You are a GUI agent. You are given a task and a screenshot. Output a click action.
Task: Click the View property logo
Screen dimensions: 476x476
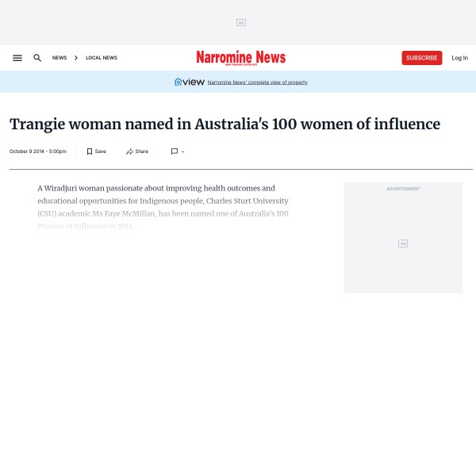pyautogui.click(x=190, y=82)
